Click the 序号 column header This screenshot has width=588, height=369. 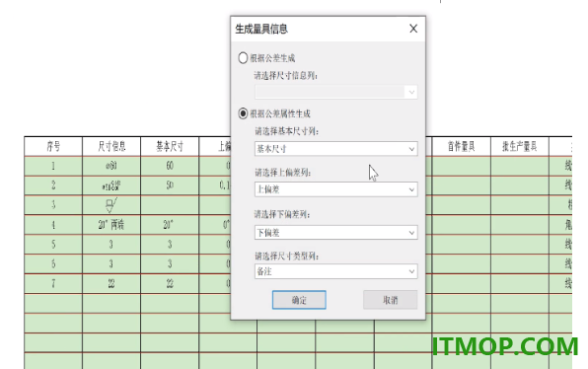53,146
